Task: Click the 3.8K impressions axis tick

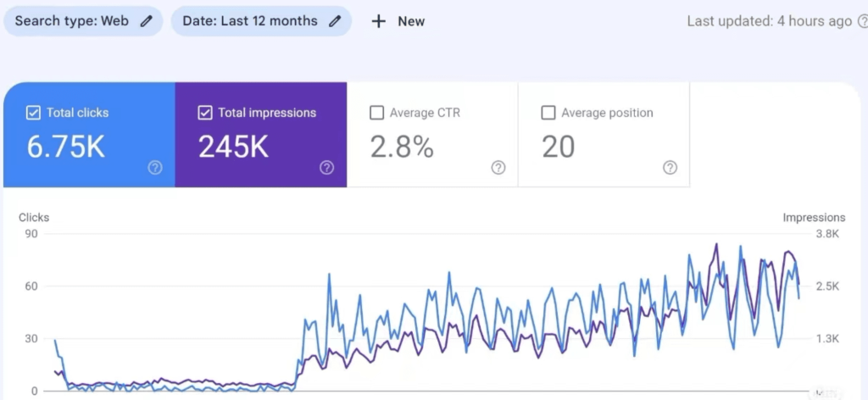Action: 827,234
